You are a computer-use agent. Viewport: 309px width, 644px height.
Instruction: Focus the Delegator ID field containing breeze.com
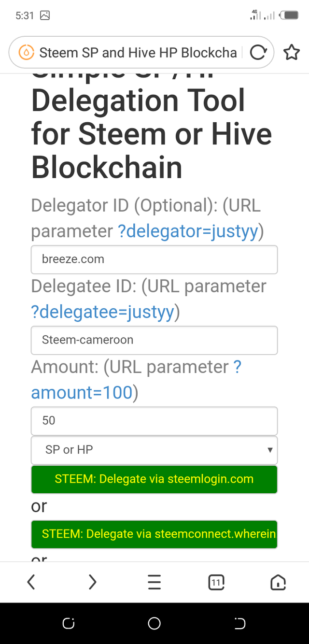point(154,259)
